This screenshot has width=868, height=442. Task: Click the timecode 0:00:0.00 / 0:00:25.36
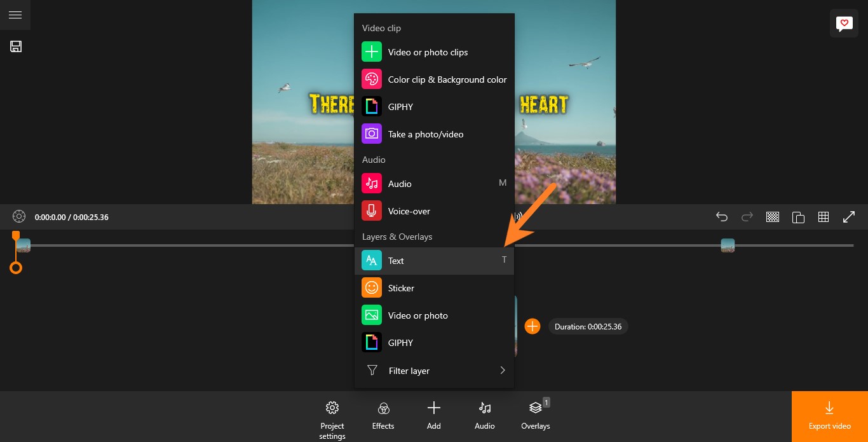71,217
